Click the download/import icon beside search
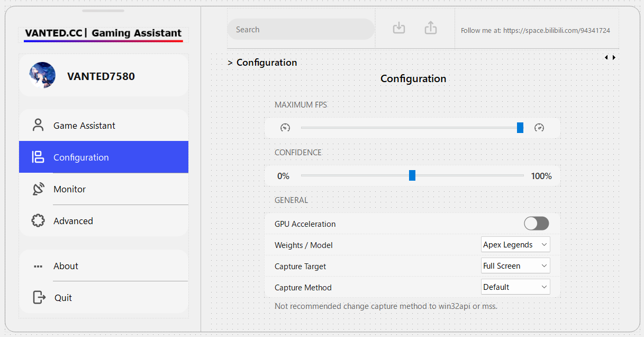This screenshot has width=644, height=337. click(399, 28)
